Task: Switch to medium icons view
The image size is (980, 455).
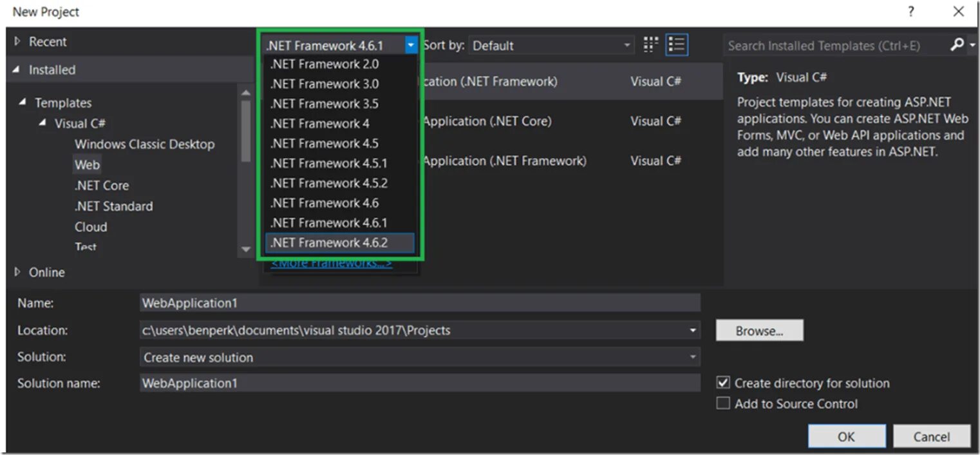Action: (x=651, y=44)
